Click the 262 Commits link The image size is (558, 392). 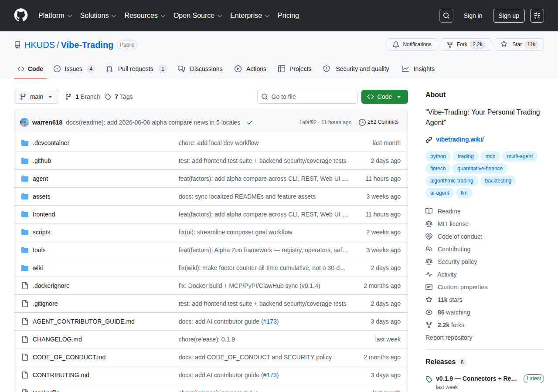(x=378, y=122)
